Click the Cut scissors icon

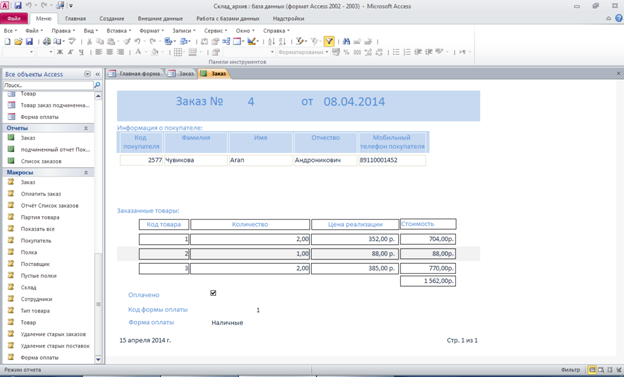tap(90, 41)
